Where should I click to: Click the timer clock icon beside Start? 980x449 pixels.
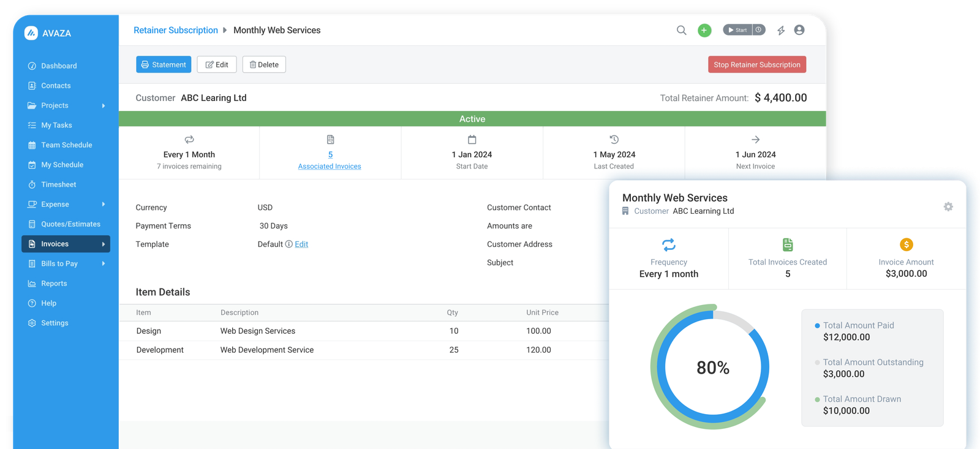tap(759, 30)
